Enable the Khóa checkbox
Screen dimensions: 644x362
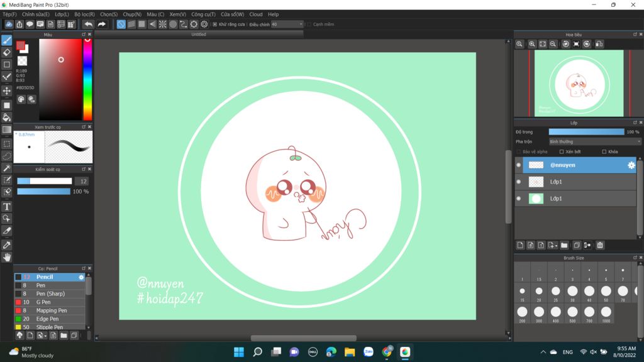coord(604,151)
